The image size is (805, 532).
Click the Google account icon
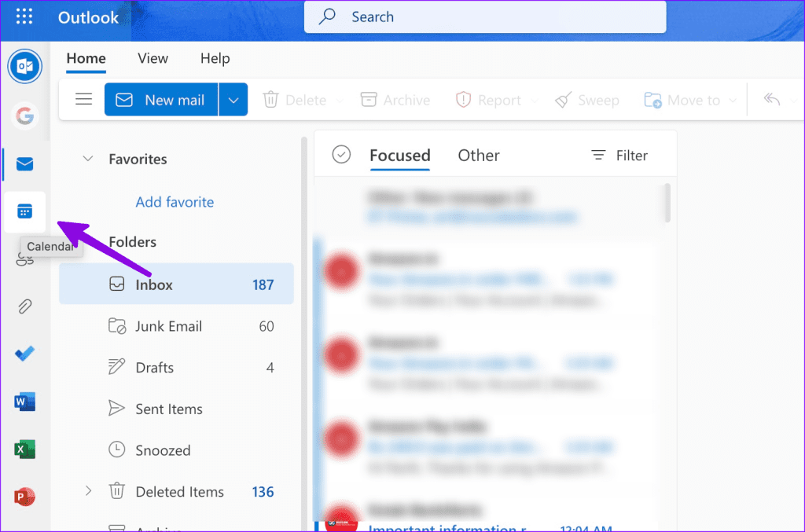coord(24,116)
